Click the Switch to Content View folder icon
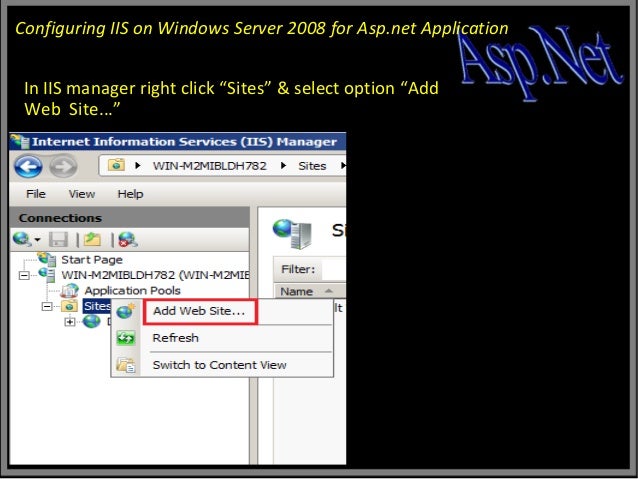This screenshot has width=638, height=479. click(126, 365)
